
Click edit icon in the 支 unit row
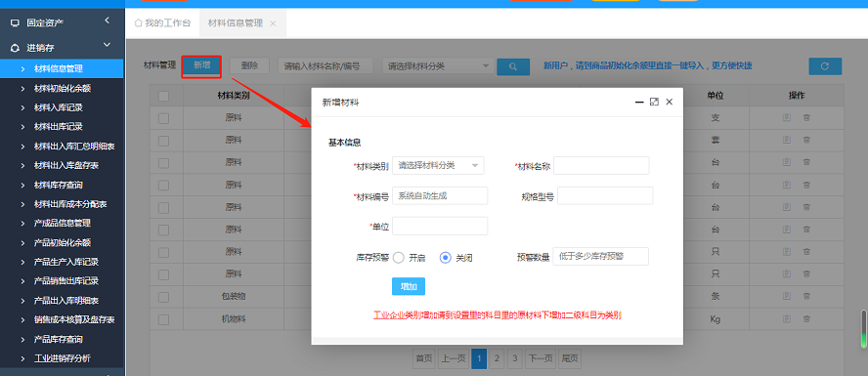click(x=786, y=118)
